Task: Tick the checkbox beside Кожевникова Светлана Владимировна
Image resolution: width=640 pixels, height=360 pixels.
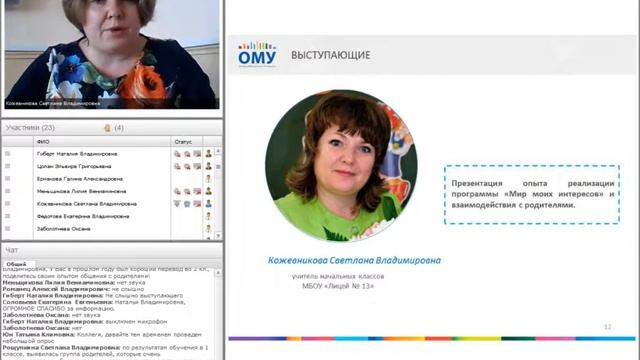Action: click(7, 203)
